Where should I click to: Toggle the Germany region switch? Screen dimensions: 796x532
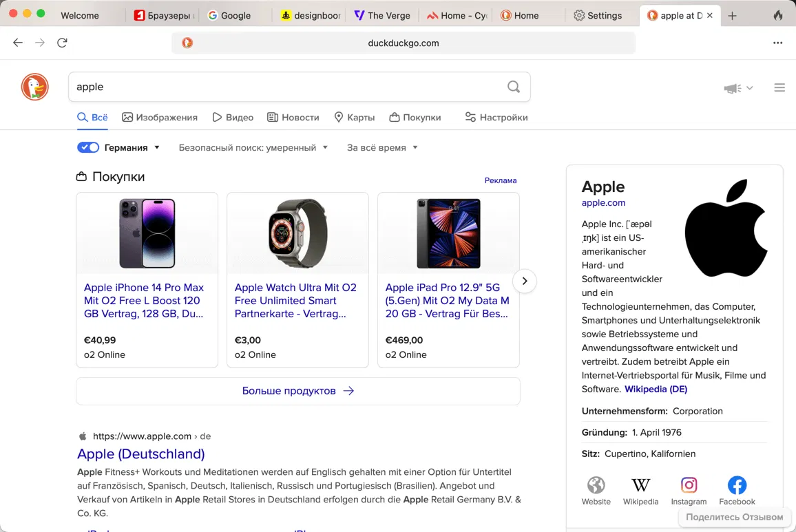tap(88, 147)
